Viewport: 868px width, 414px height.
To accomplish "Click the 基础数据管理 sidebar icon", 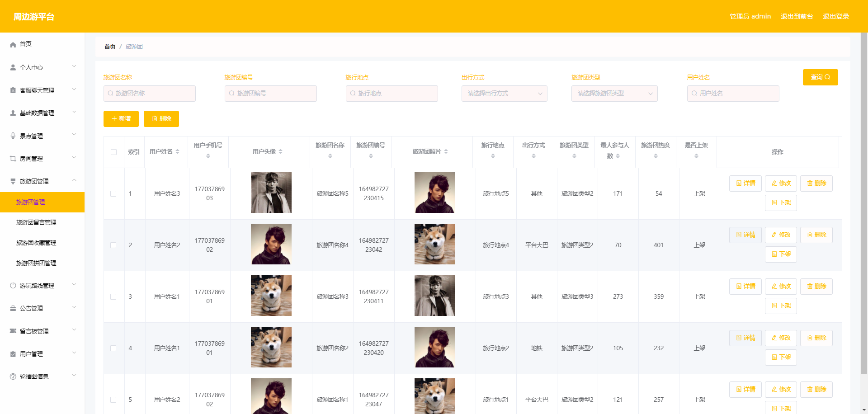I will coord(13,113).
